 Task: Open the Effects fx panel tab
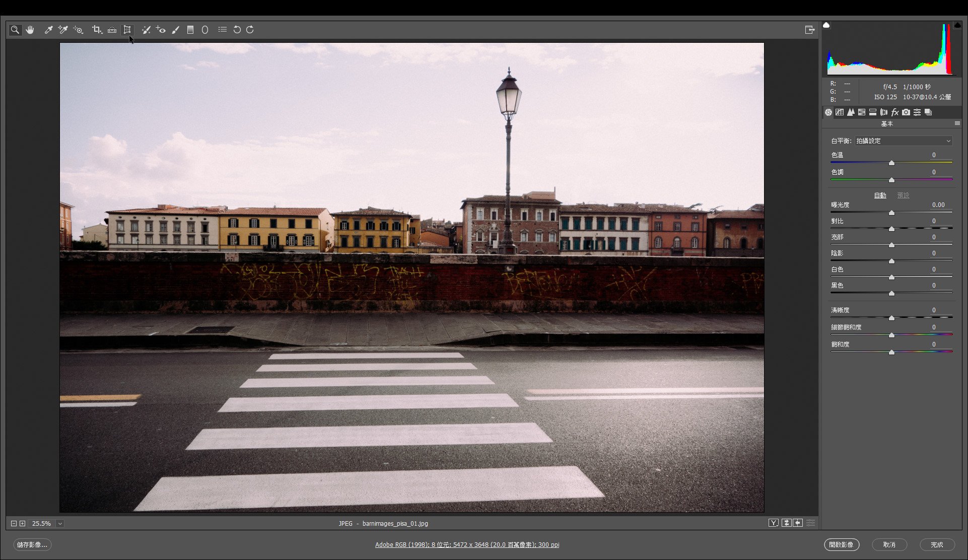click(895, 112)
